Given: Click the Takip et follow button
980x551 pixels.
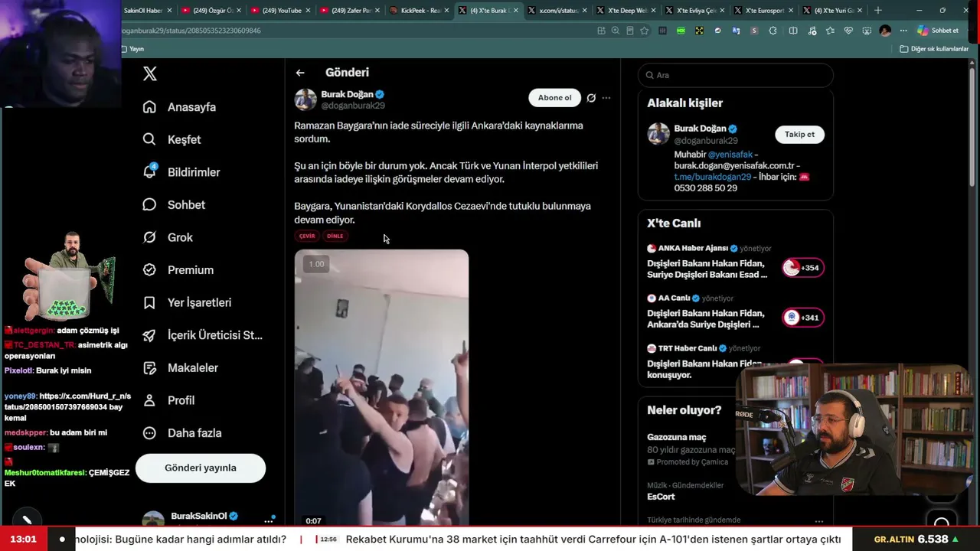Looking at the screenshot, I should (x=799, y=134).
